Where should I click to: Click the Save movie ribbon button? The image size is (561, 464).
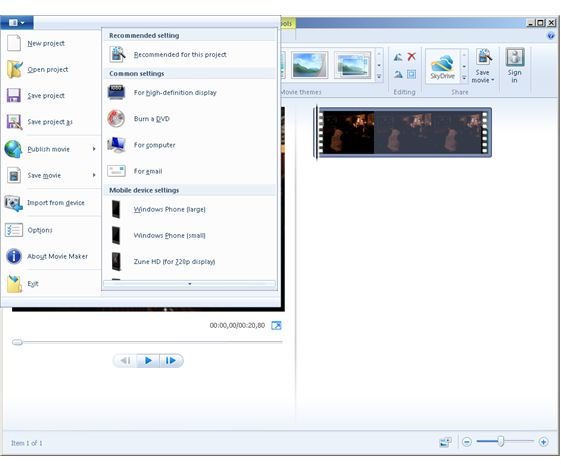pyautogui.click(x=483, y=66)
